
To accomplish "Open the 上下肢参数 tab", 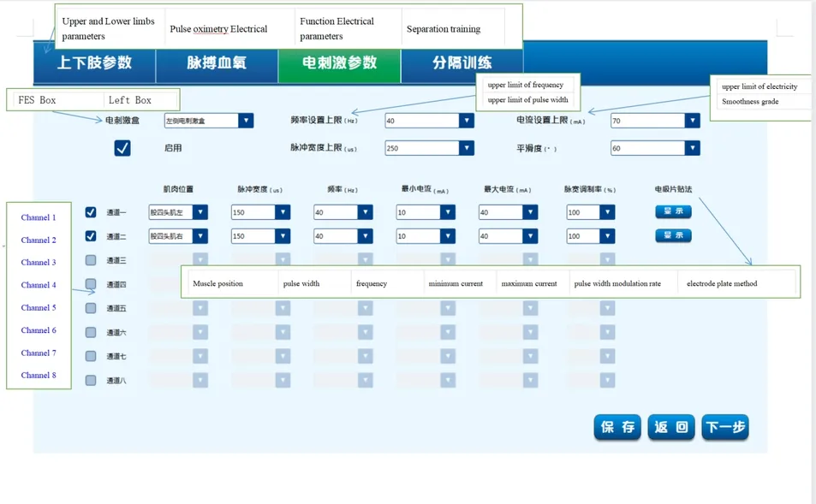I will 94,65.
